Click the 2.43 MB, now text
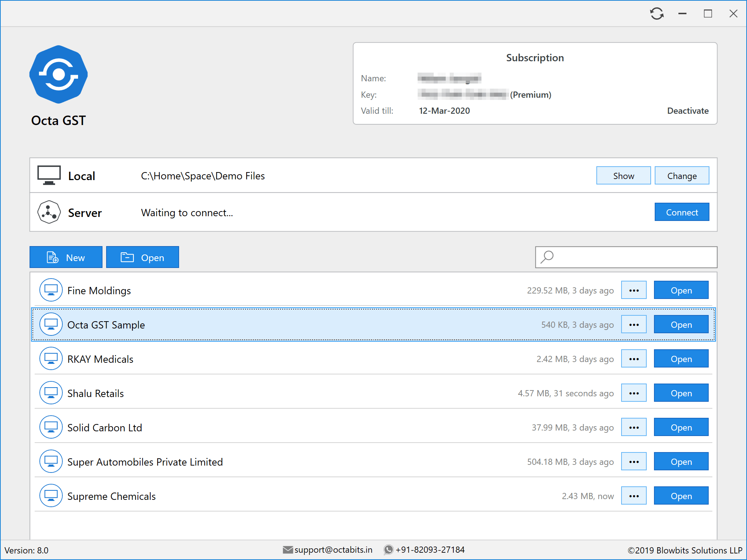The height and width of the screenshot is (560, 747). pyautogui.click(x=588, y=496)
